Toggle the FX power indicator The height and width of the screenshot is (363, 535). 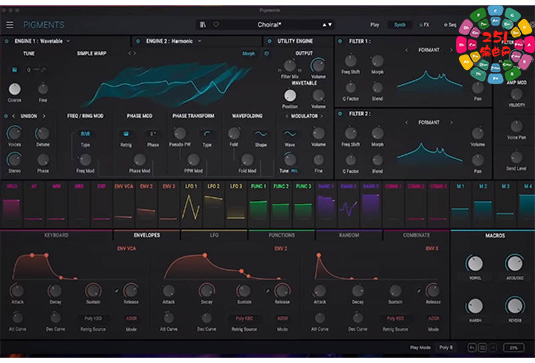tap(421, 25)
